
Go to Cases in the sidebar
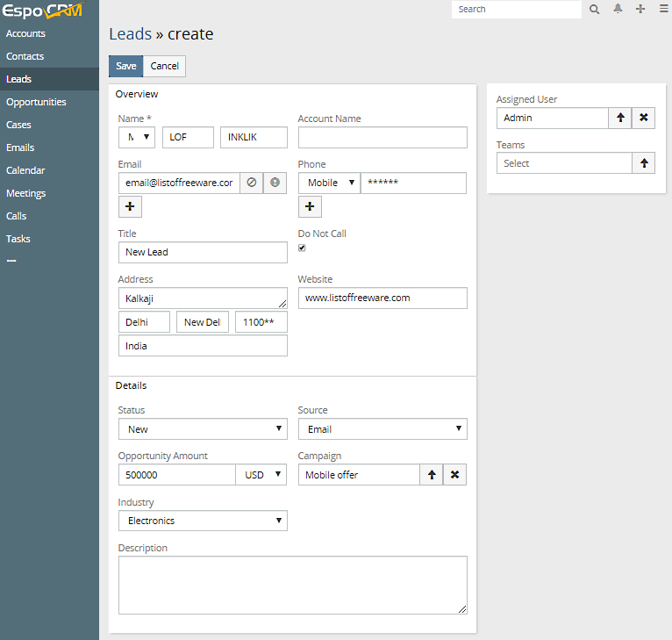pos(49,125)
